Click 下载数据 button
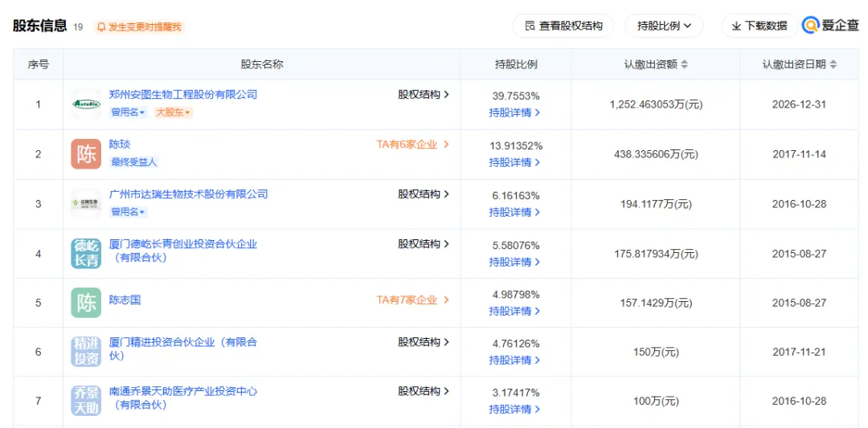The height and width of the screenshot is (428, 868). point(759,26)
